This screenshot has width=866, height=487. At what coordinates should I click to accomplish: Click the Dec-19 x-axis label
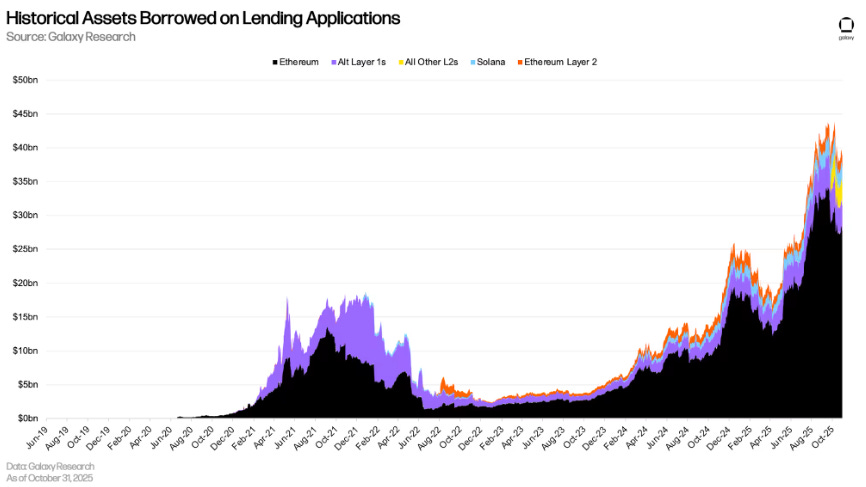99,436
